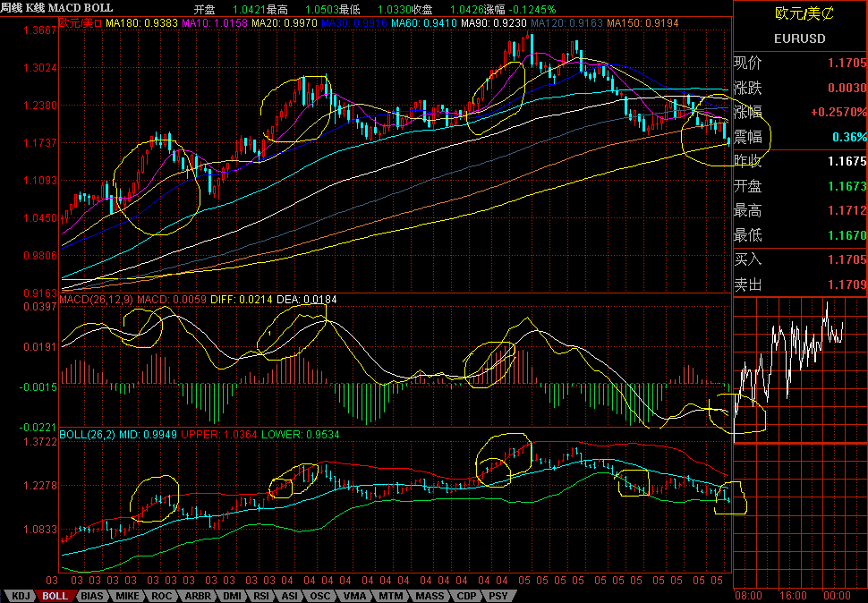The height and width of the screenshot is (603, 868).
Task: Select the ROC indicator tab
Action: point(162,596)
